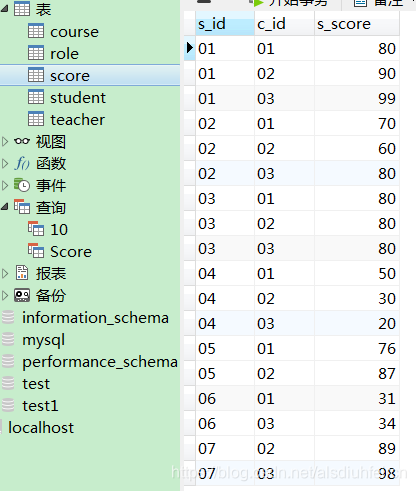Click the score table icon
Image resolution: width=416 pixels, height=491 pixels.
coord(36,75)
